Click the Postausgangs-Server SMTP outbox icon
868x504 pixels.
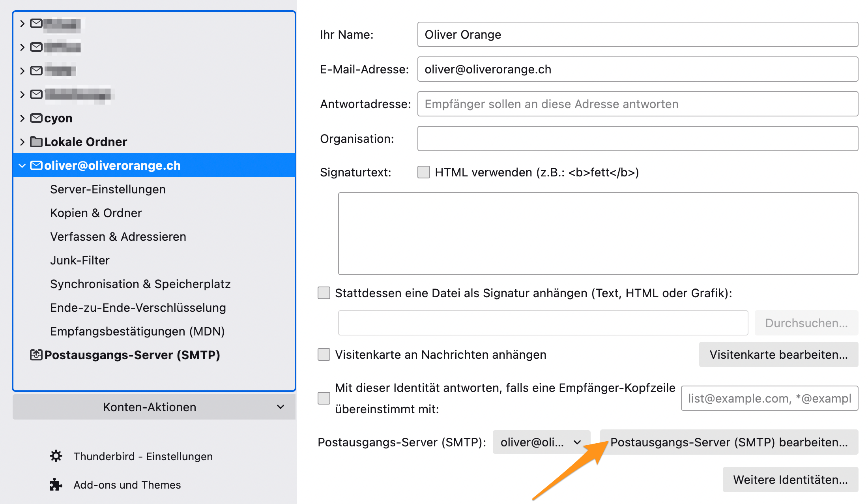click(36, 355)
